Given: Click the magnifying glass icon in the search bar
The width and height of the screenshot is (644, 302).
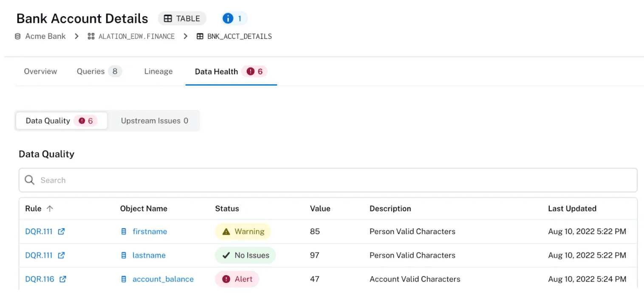Looking at the screenshot, I should (29, 180).
